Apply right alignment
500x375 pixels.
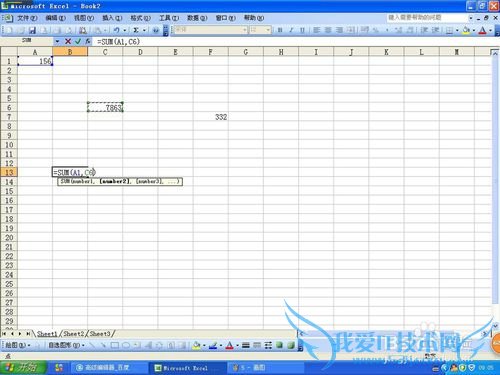(x=339, y=30)
